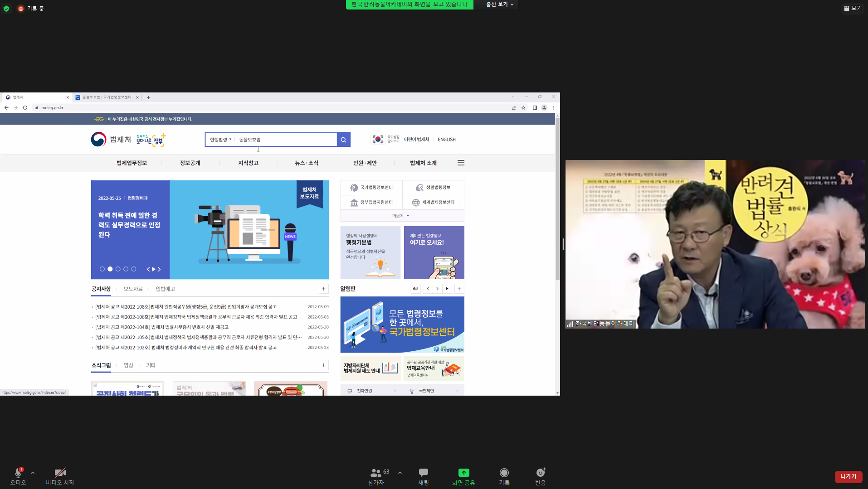Image resolution: width=868 pixels, height=489 pixels.
Task: Open the browser profile icon
Action: click(x=544, y=107)
